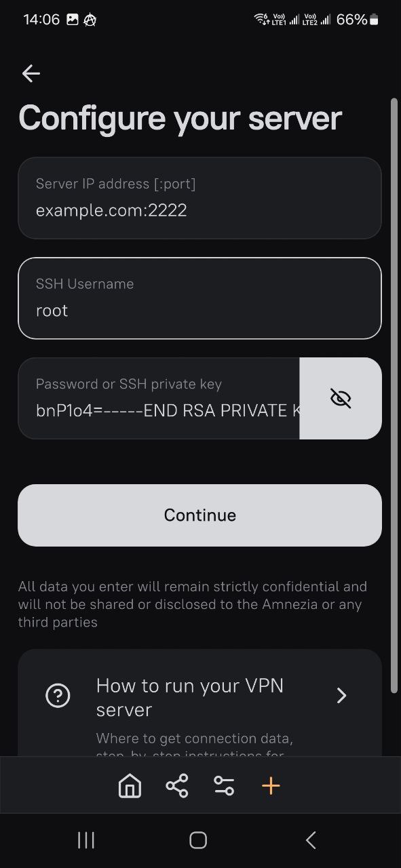Tap the battery indicator in status bar
The width and height of the screenshot is (401, 868).
coord(374,20)
